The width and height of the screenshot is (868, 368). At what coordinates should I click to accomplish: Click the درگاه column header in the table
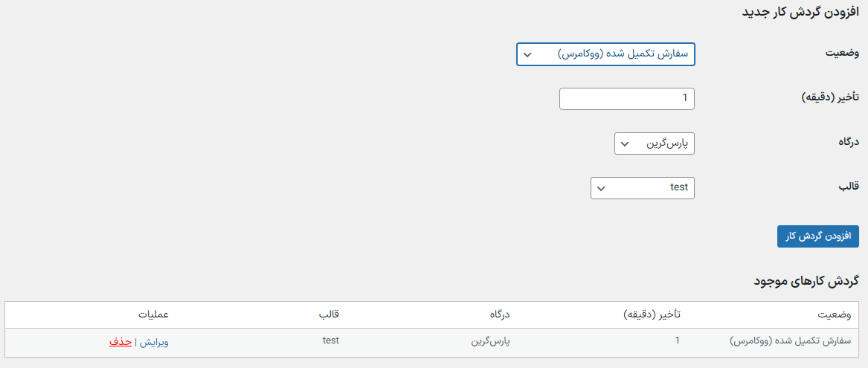coord(499,314)
